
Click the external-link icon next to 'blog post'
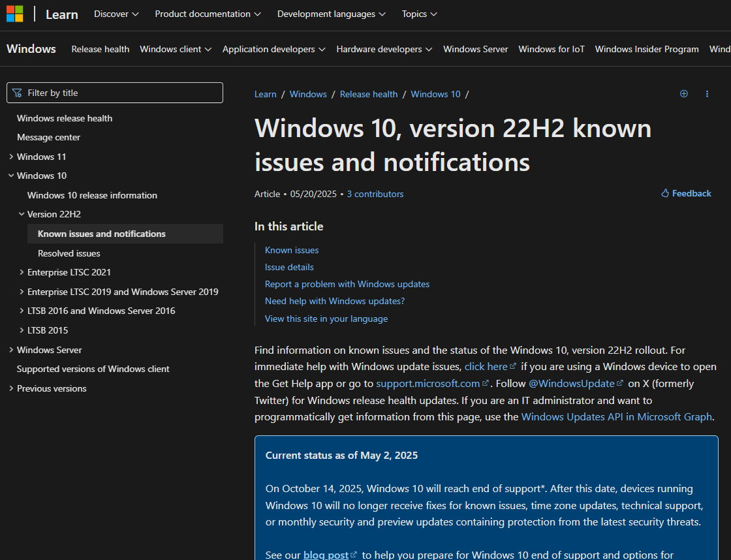pyautogui.click(x=353, y=554)
